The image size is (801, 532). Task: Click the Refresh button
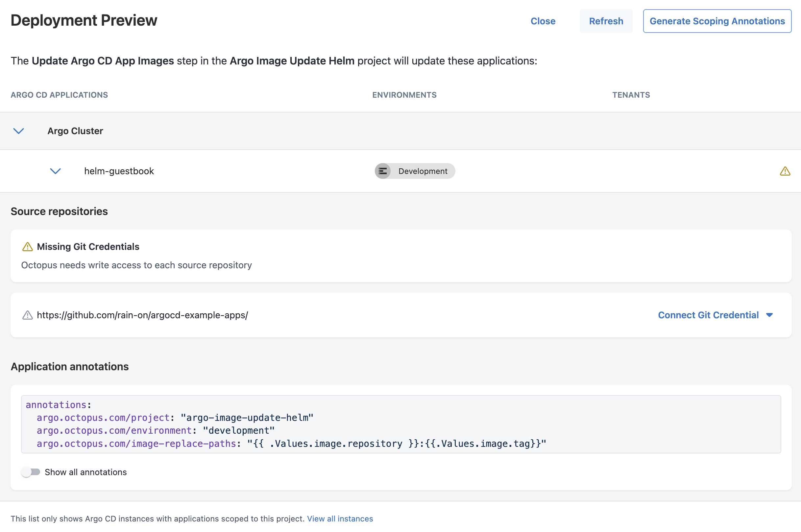[x=606, y=21]
